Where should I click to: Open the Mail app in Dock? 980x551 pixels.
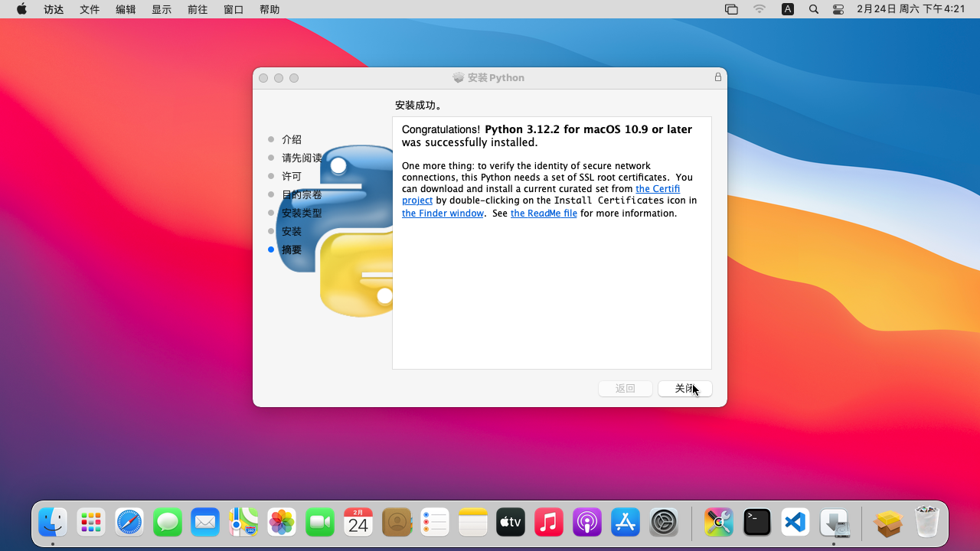(x=205, y=523)
